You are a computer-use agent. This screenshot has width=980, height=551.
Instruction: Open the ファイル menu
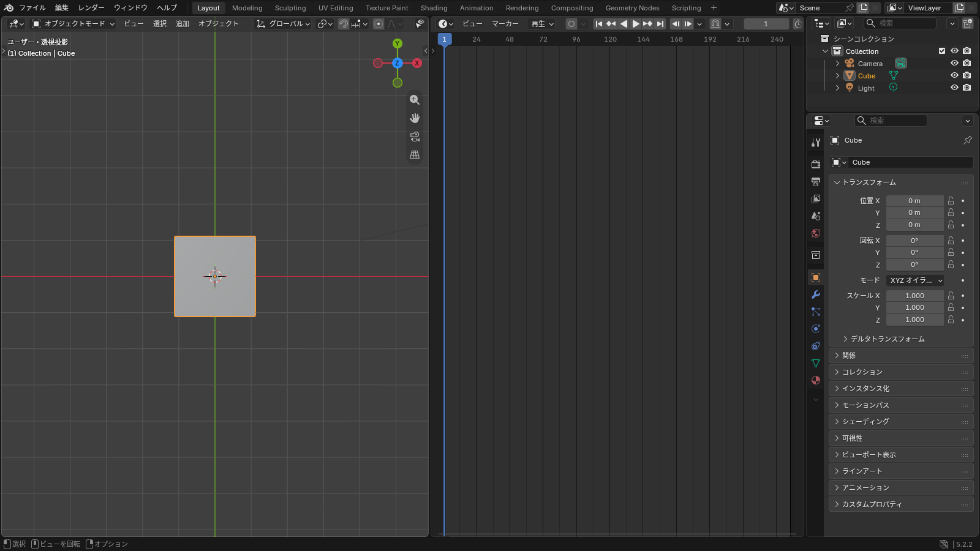32,8
